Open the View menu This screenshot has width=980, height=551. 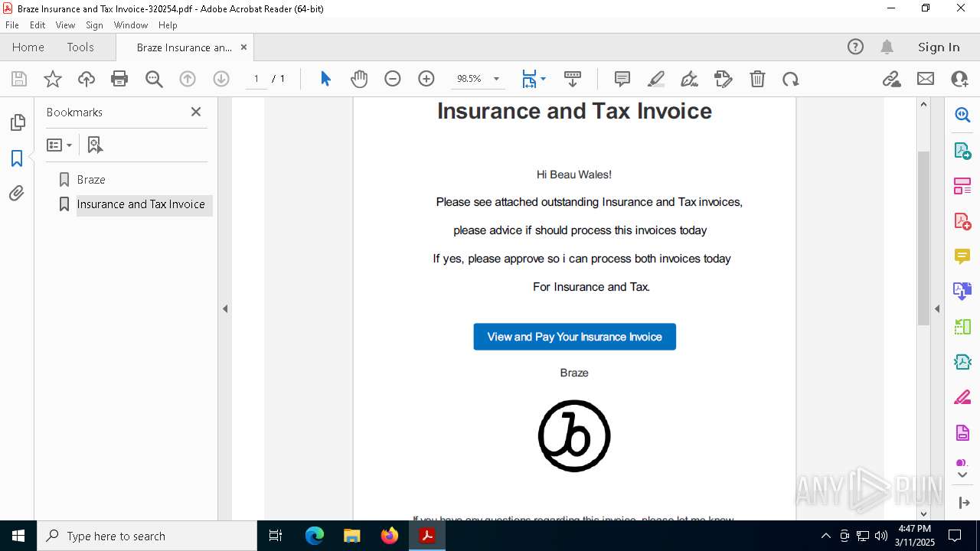pos(65,25)
